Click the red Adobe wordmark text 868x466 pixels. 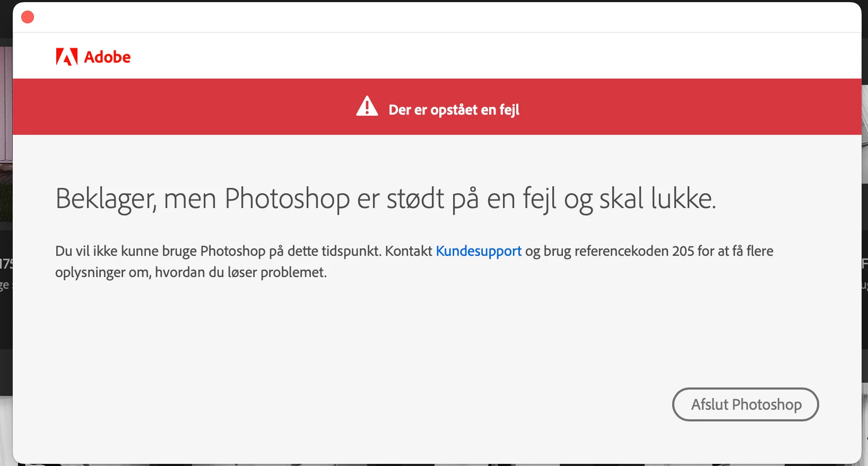[107, 57]
